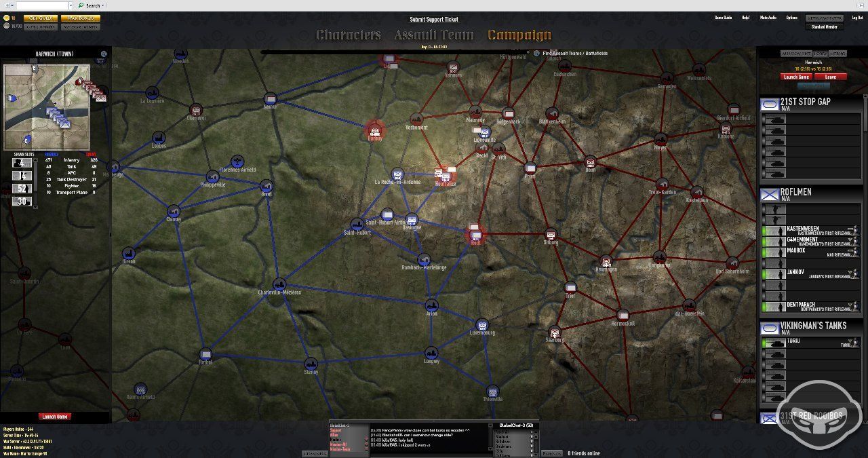Click the Roflmen assault team emblem
Viewport: 868px width, 458px height.
point(769,195)
